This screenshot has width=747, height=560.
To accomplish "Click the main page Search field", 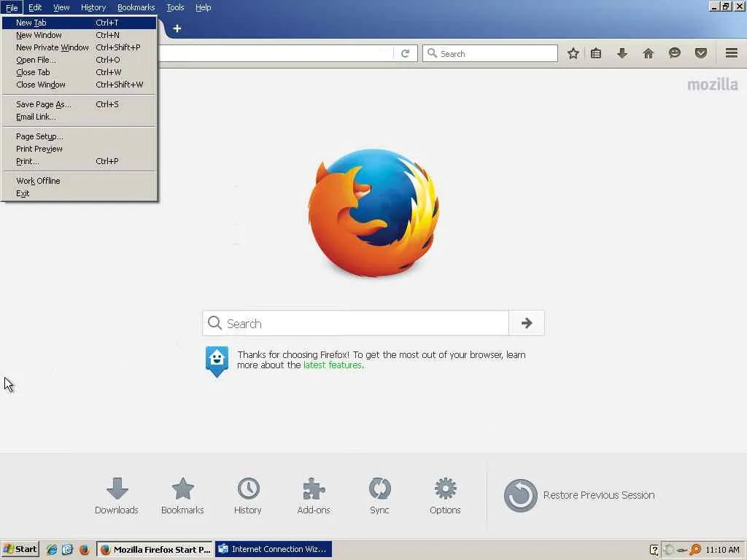I will (x=356, y=323).
